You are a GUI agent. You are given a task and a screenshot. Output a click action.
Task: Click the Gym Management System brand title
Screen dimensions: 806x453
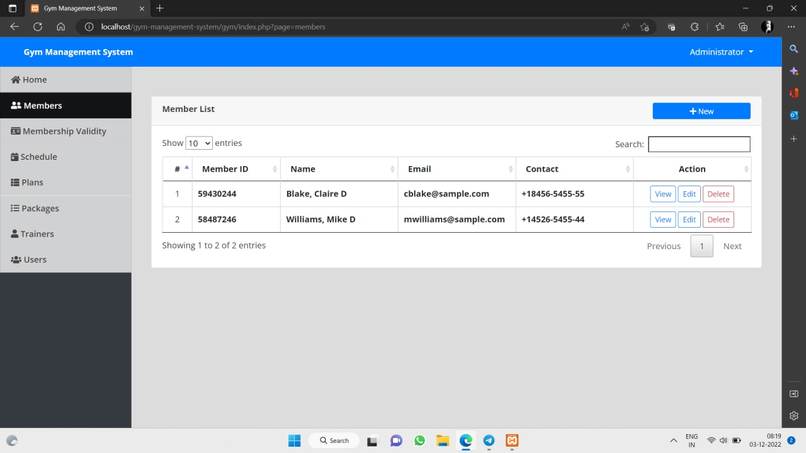(x=78, y=52)
